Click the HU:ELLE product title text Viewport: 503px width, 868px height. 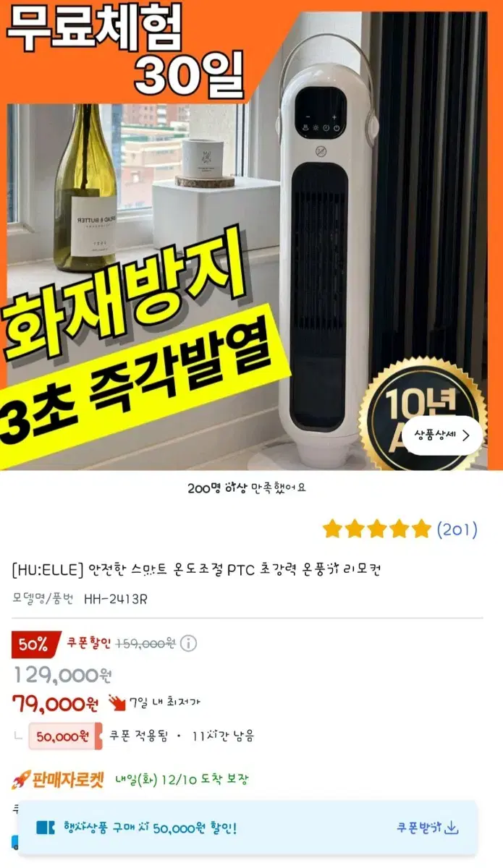point(196,570)
